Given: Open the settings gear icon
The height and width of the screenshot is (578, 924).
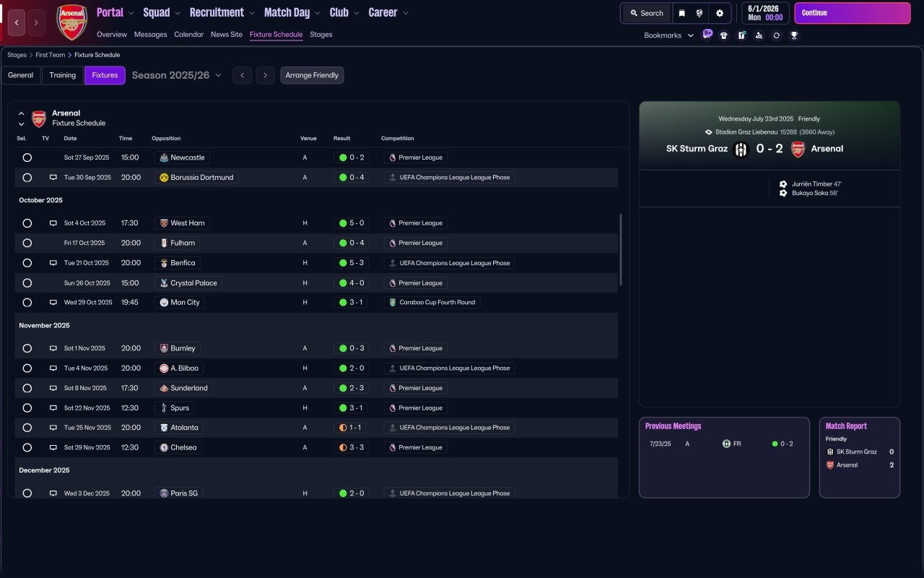Looking at the screenshot, I should tap(720, 13).
